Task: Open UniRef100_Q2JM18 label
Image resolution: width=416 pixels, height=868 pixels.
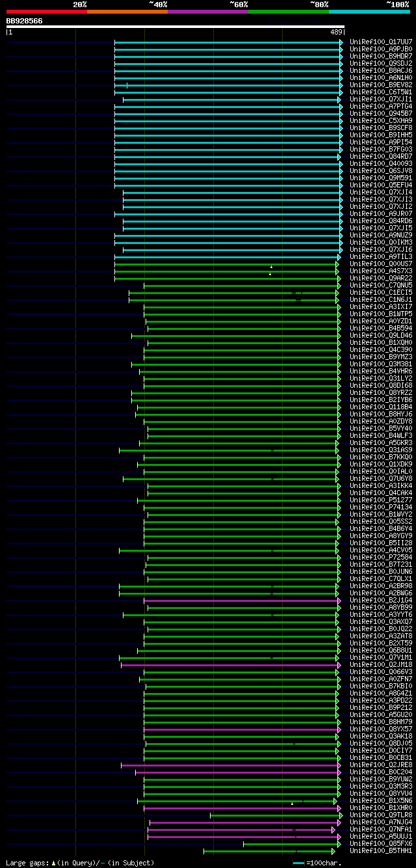Action: click(381, 664)
